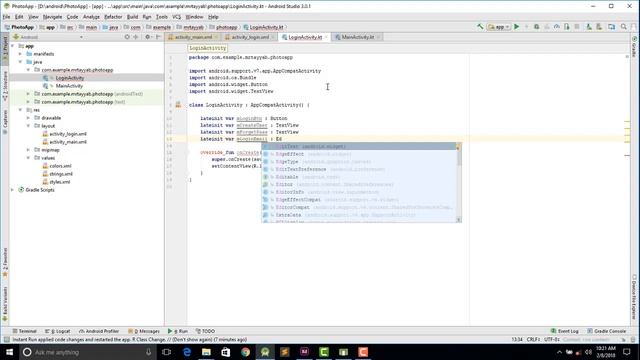
Task: Switch to the MainActivity.kt editor tab
Action: [x=358, y=37]
